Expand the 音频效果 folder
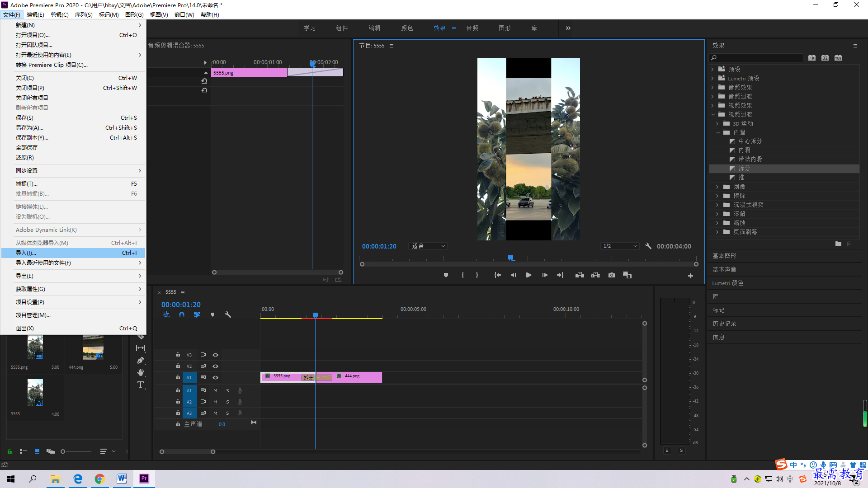The height and width of the screenshot is (488, 868). [x=712, y=87]
